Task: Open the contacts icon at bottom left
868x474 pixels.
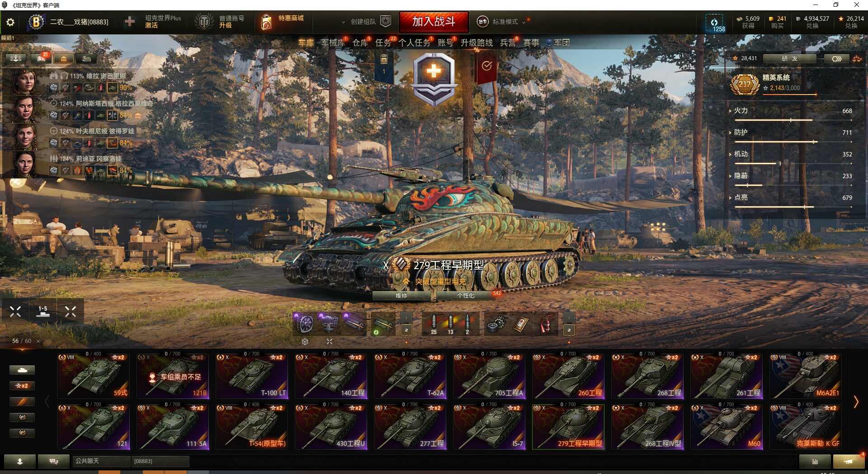Action: [x=20, y=461]
